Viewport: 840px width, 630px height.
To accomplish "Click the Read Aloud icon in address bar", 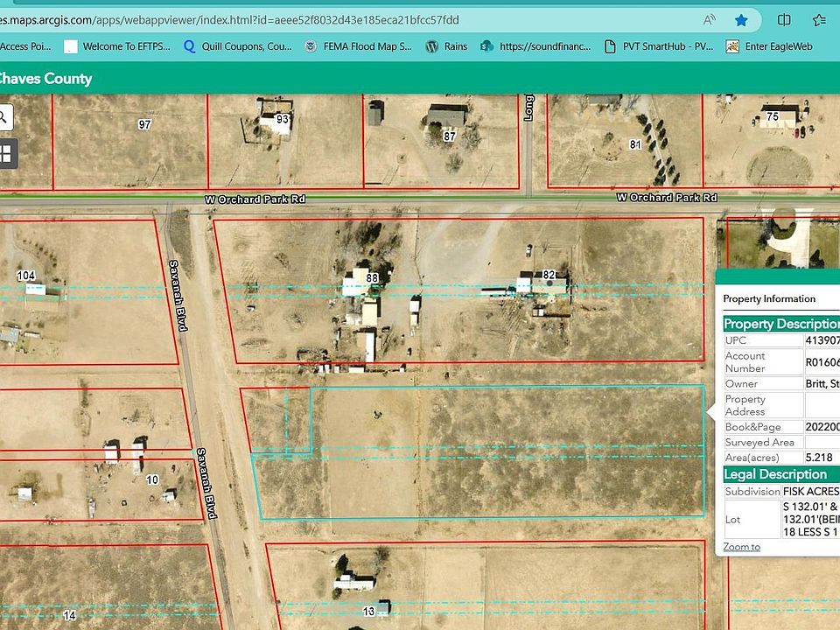I will [709, 19].
